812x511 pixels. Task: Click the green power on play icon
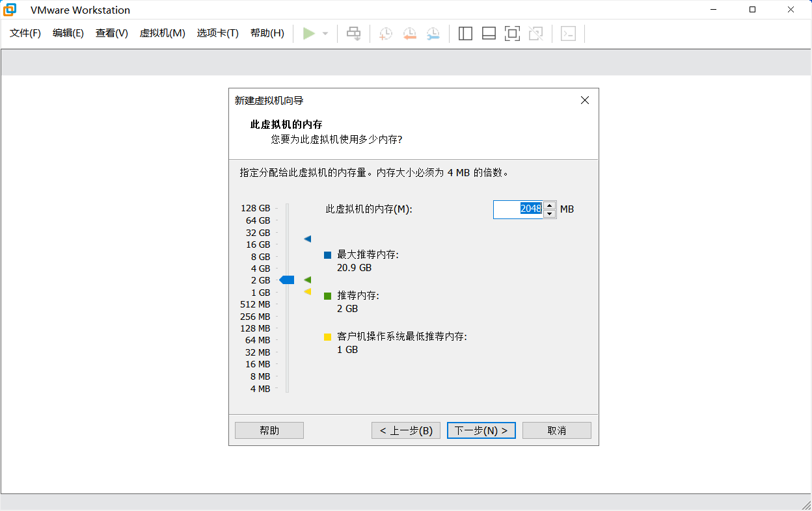click(x=309, y=33)
